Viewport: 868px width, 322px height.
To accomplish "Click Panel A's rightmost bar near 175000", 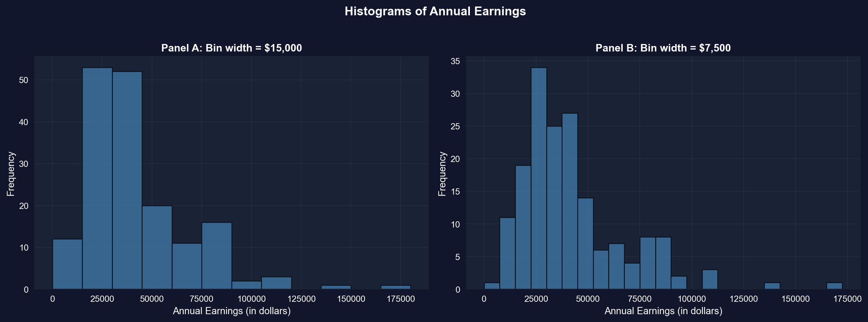I will coord(395,287).
